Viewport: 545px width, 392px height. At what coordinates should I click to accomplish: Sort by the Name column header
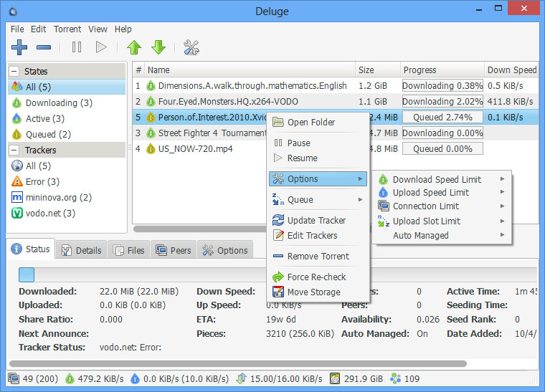coord(250,70)
